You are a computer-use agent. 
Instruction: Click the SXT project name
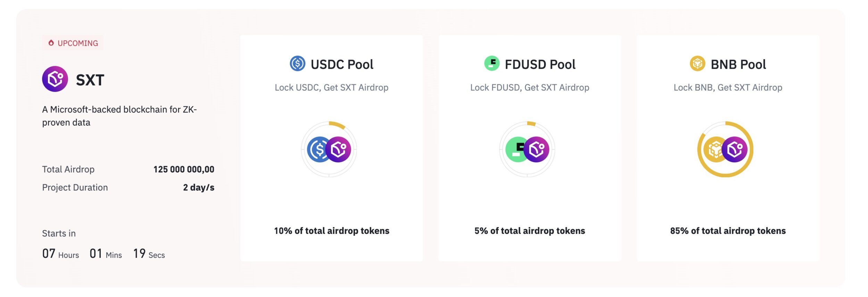(90, 80)
